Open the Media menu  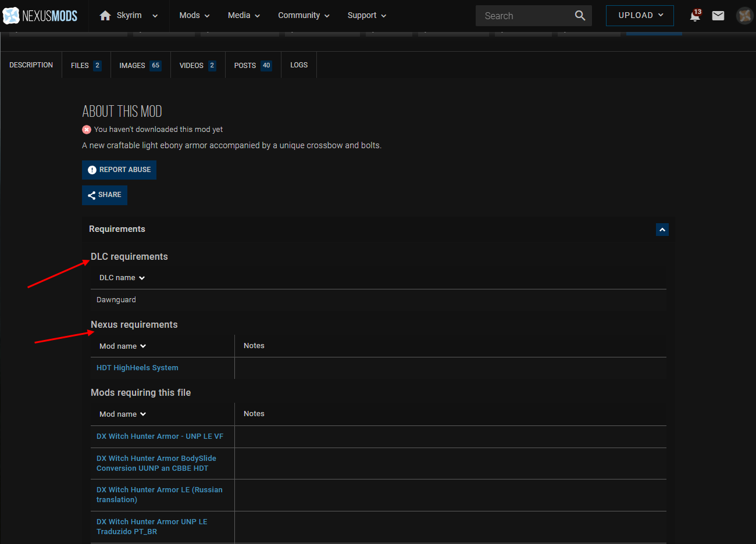244,16
